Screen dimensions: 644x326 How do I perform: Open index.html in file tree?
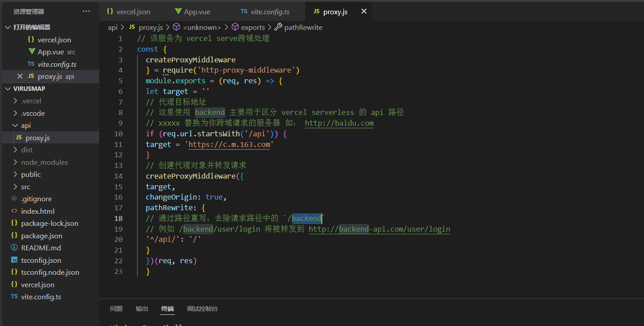click(51, 211)
